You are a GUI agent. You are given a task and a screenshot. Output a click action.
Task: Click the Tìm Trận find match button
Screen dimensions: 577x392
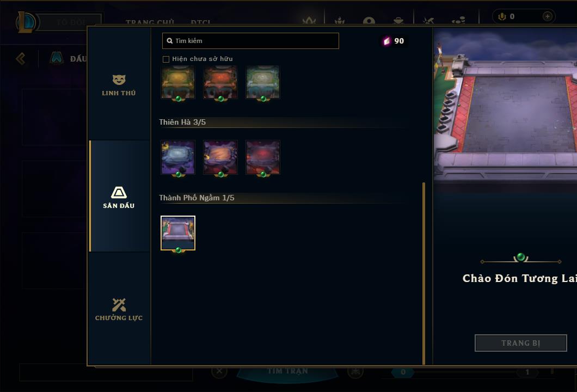287,371
